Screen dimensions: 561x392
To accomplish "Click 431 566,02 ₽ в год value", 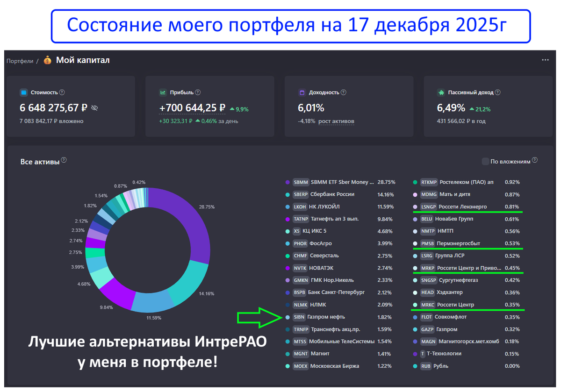I will (x=460, y=121).
